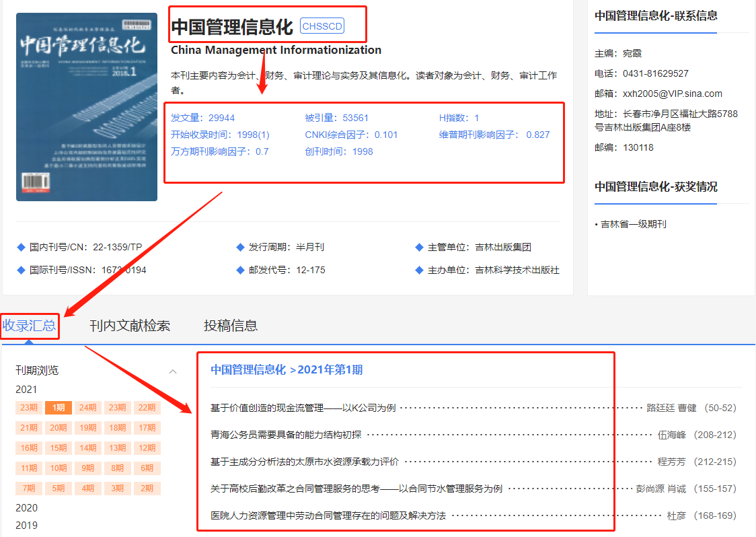Click the phone number 0431-81629527

(655, 74)
